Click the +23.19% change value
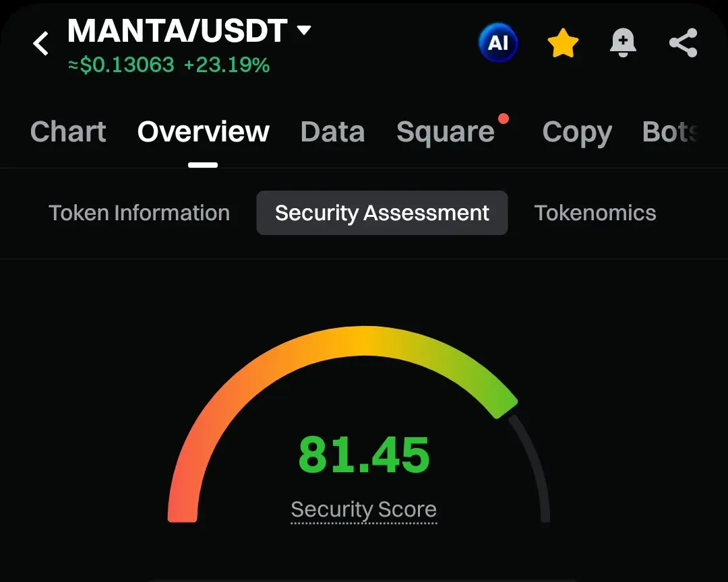 [x=226, y=65]
